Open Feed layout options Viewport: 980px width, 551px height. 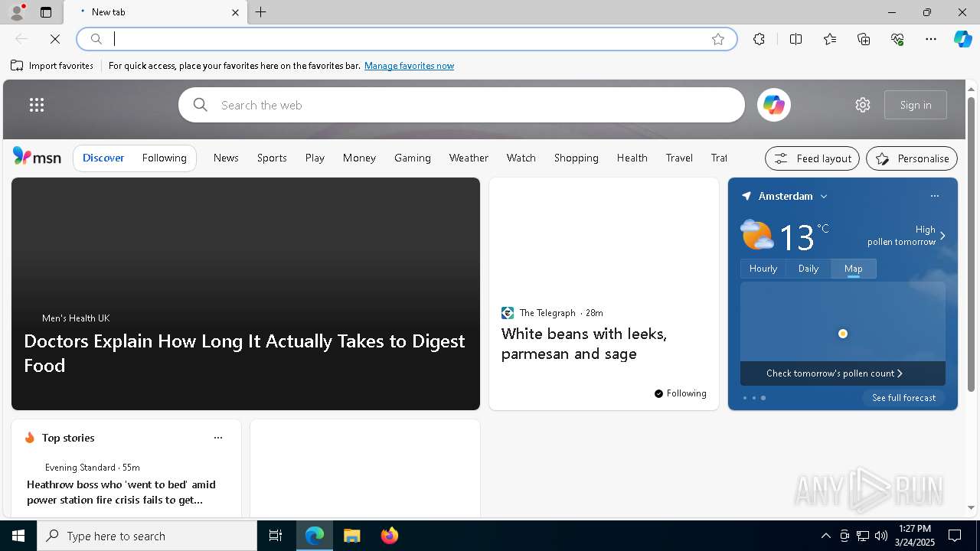(812, 158)
